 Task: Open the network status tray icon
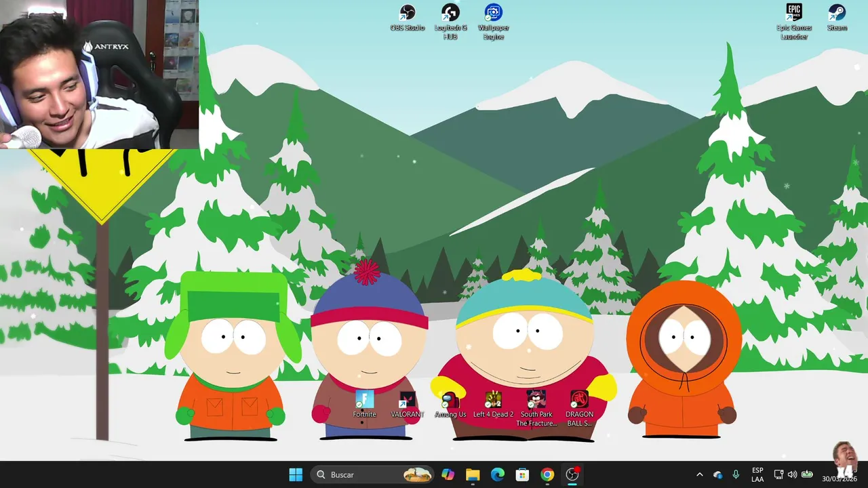(778, 474)
